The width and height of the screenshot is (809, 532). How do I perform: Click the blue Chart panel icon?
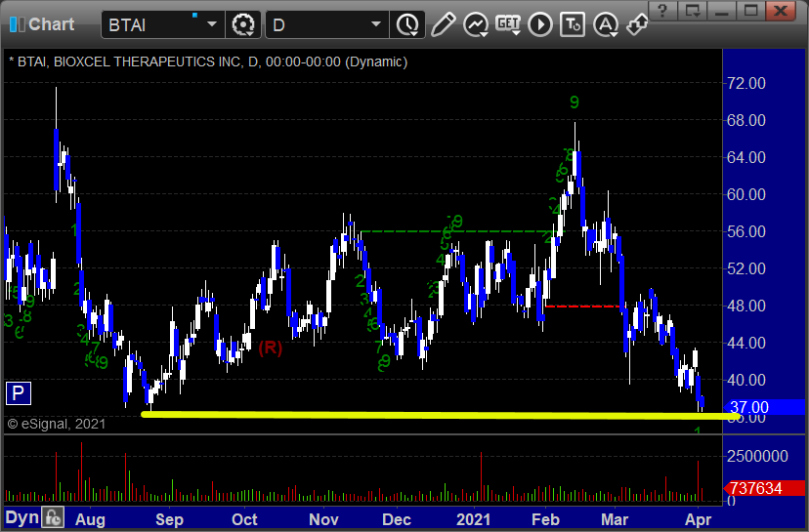pos(17,24)
